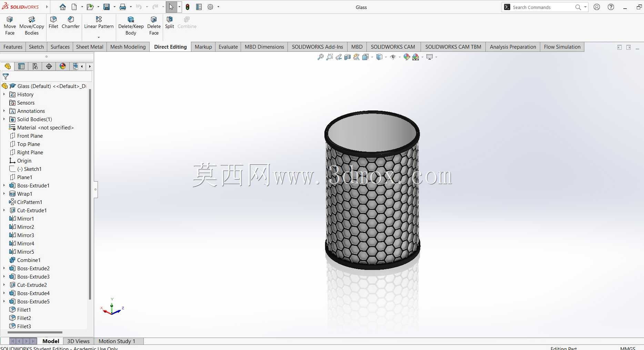
Task: Click the Split tool
Action: click(170, 22)
